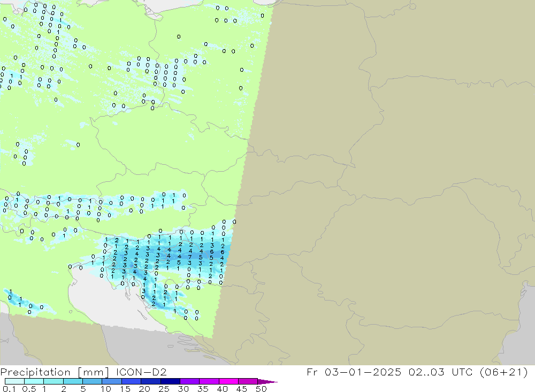Click the above-50 mm legend arrow tip
The width and height of the screenshot is (535, 392).
[267, 382]
